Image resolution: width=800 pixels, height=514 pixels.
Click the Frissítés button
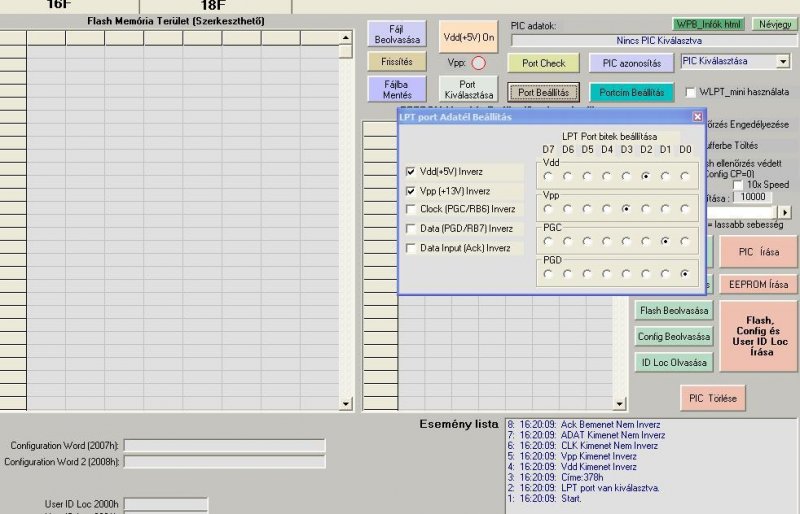pyautogui.click(x=397, y=62)
